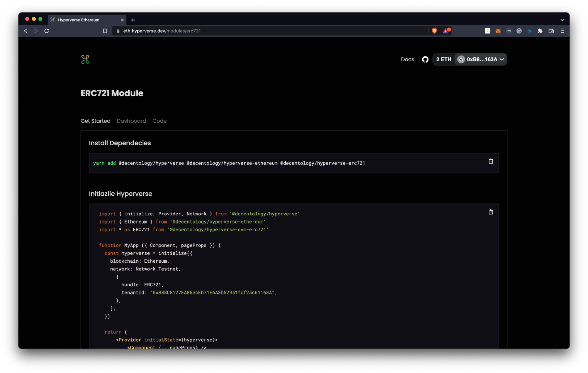Click the 2 ETH balance

pos(444,59)
